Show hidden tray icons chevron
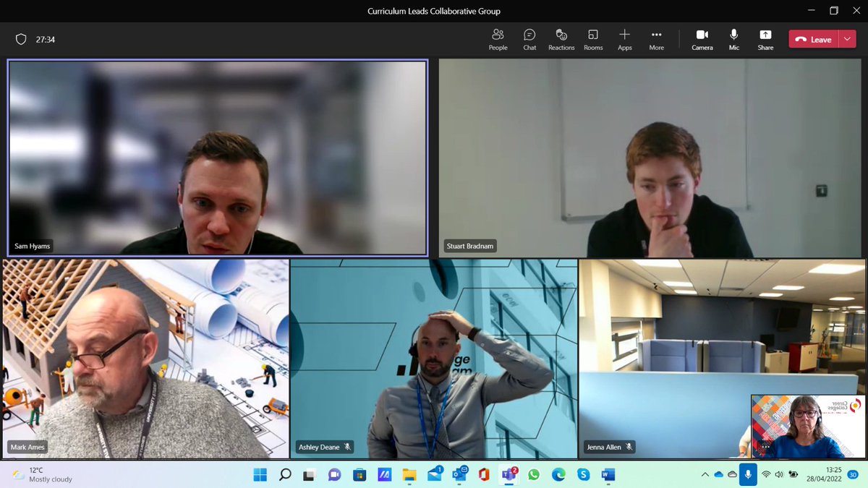Image resolution: width=868 pixels, height=488 pixels. [705, 474]
